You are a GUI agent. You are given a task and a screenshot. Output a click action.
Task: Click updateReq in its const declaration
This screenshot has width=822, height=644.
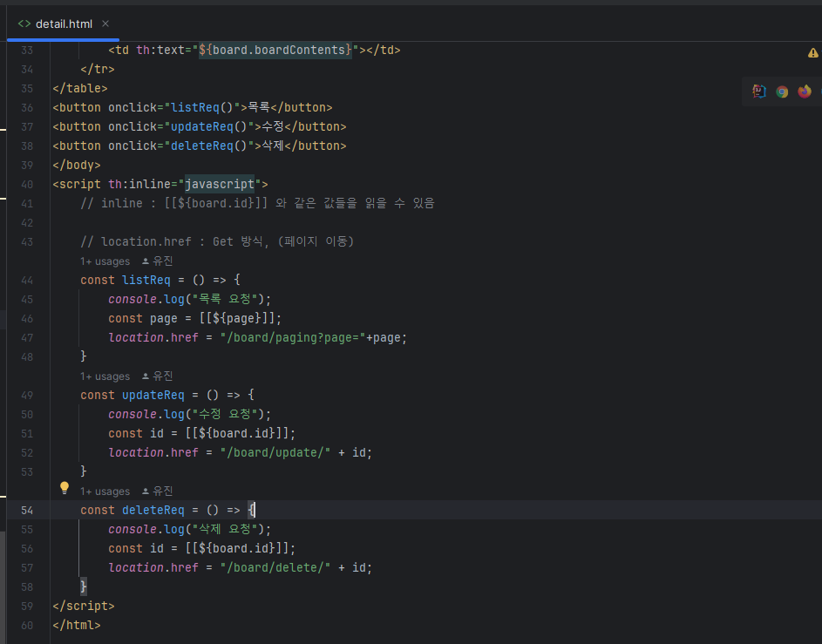tap(153, 395)
